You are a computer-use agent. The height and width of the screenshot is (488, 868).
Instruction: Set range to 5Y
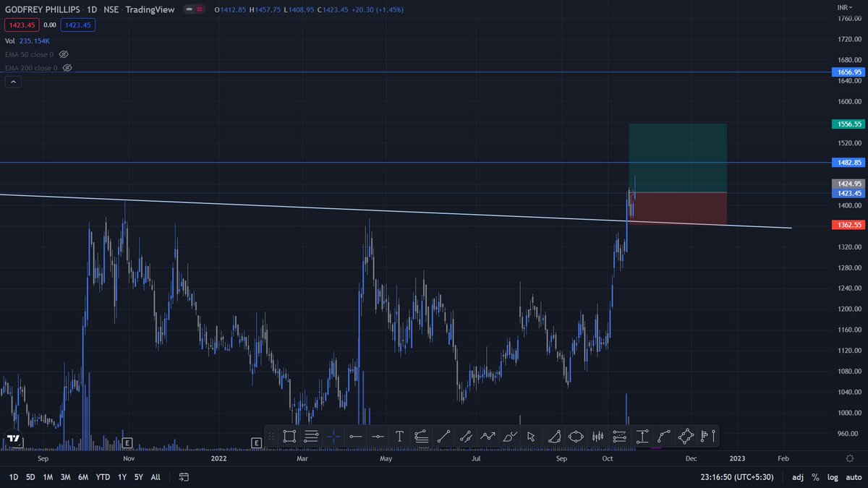click(x=138, y=477)
